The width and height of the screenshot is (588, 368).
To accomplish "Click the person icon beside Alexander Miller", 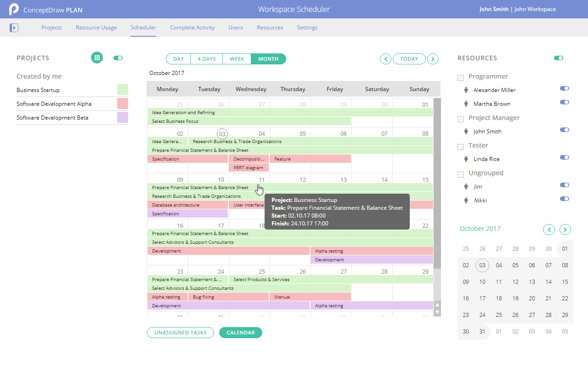I will (x=467, y=90).
